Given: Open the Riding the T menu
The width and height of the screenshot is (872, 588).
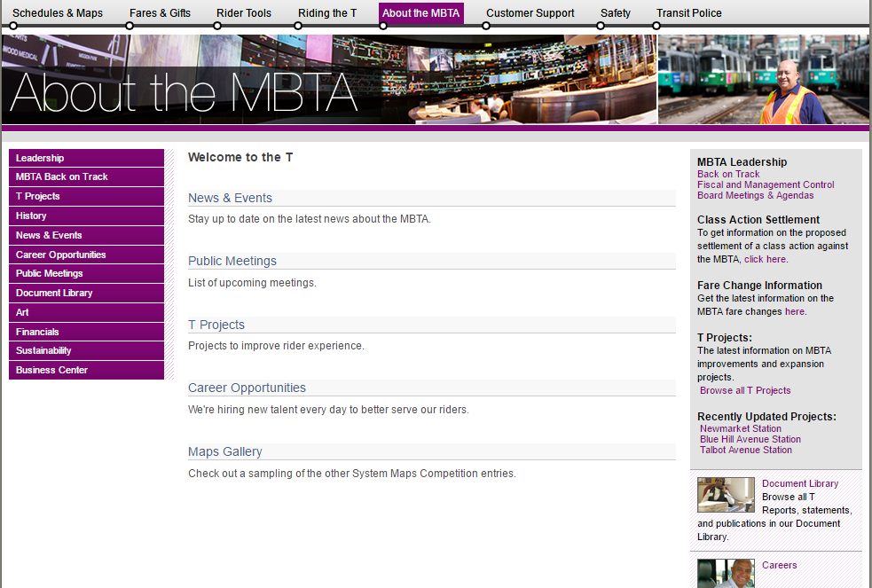Looking at the screenshot, I should click(327, 12).
